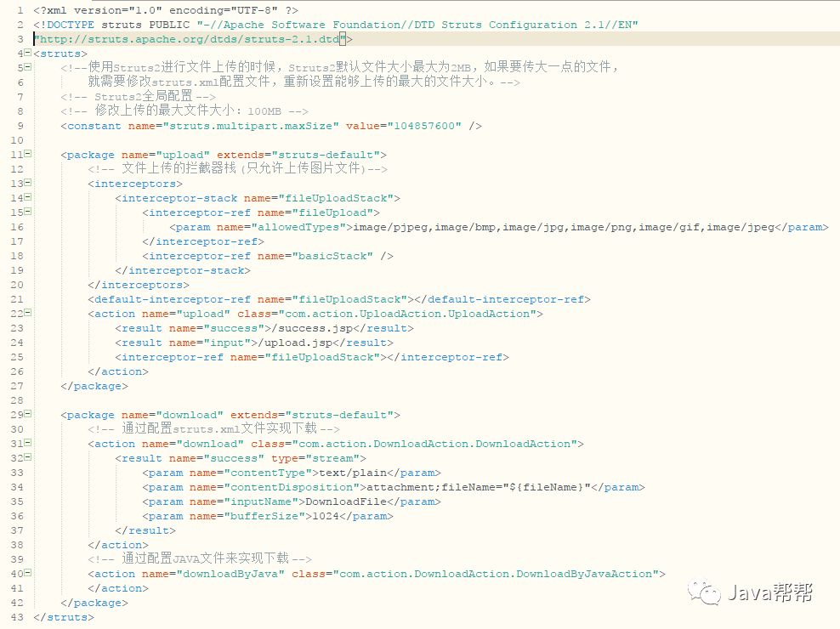Collapse the interceptor-ref fold at line 15
The width and height of the screenshot is (840, 629).
[x=27, y=212]
